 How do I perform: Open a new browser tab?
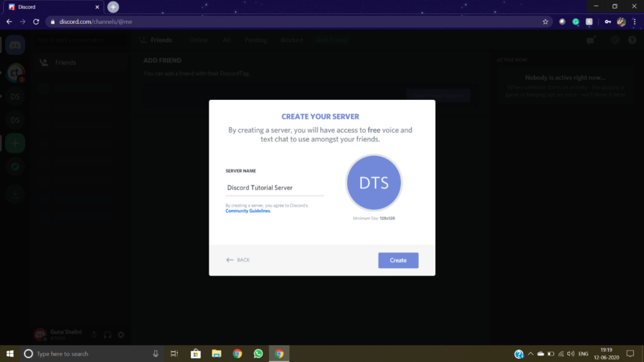(x=113, y=7)
